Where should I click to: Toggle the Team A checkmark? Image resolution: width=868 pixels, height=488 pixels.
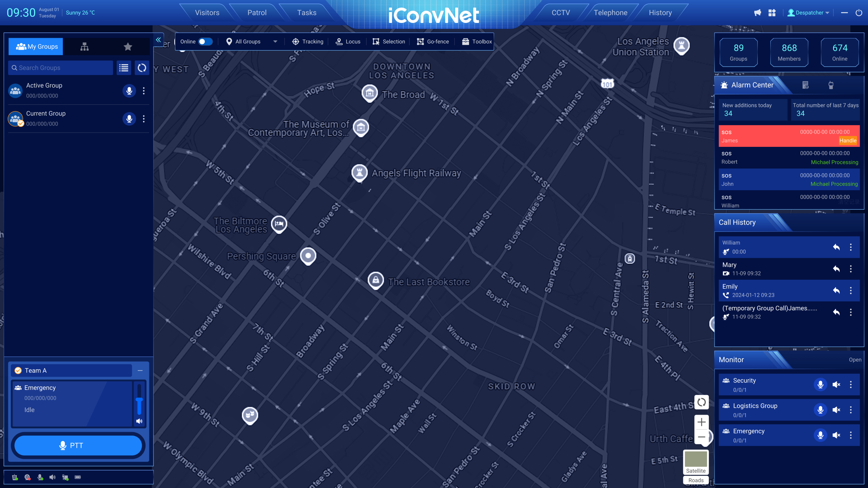click(x=18, y=371)
